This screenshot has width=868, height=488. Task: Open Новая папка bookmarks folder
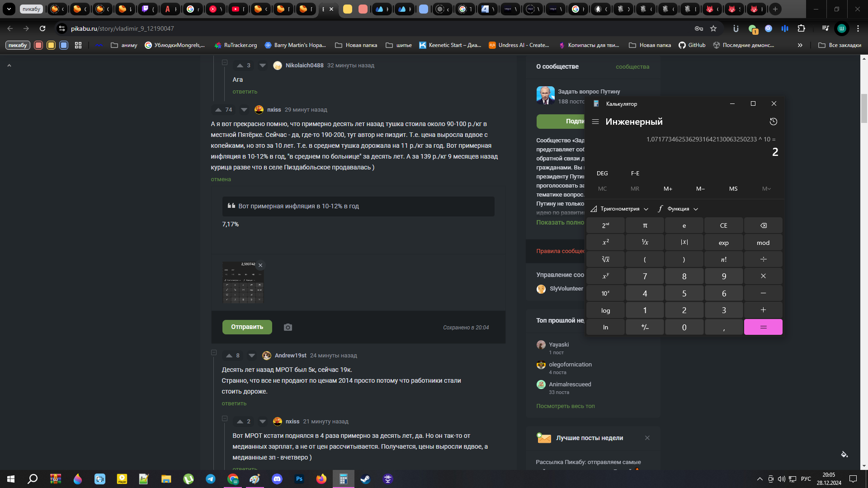(x=356, y=45)
